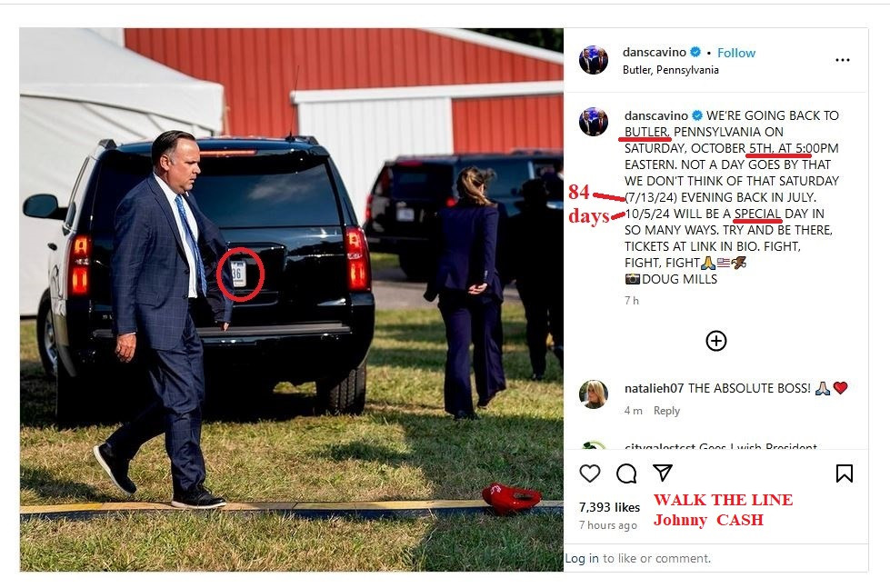The height and width of the screenshot is (588, 890).
Task: Click the Log in link
Action: tap(582, 558)
